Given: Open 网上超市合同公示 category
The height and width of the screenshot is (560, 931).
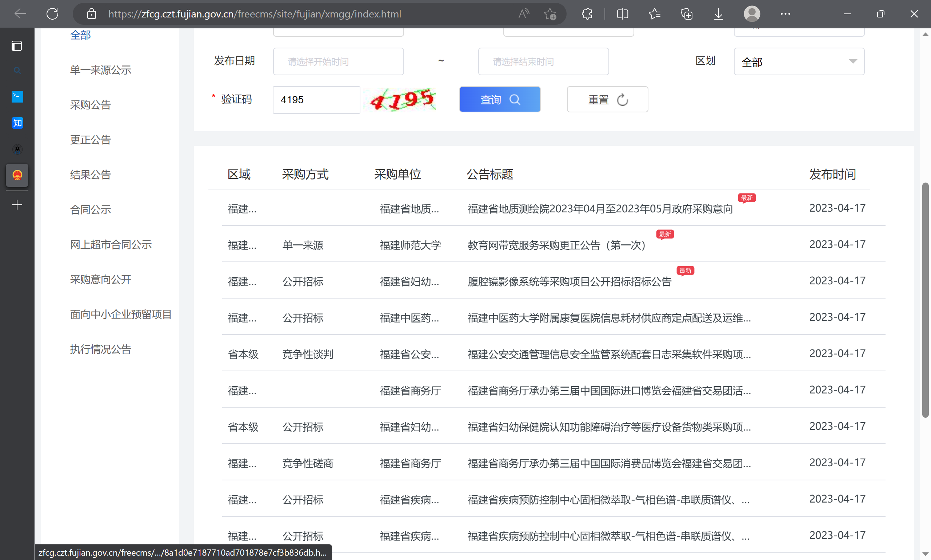Looking at the screenshot, I should (x=111, y=244).
